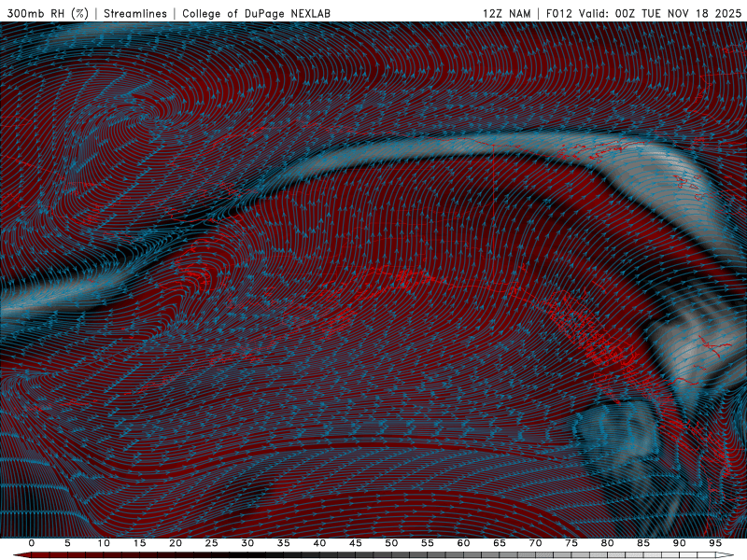This screenshot has width=747, height=560.
Task: Click the colorbar label "30"
Action: 247,543
